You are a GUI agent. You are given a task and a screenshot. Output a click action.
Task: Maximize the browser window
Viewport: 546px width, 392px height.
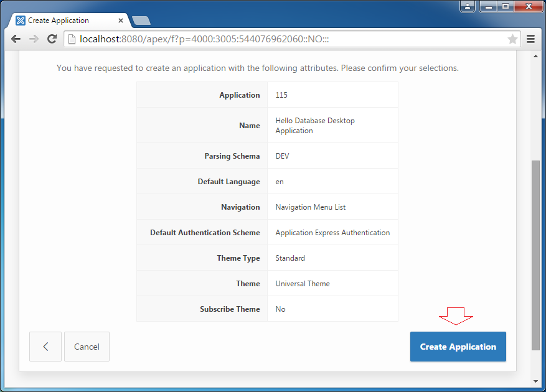point(506,6)
